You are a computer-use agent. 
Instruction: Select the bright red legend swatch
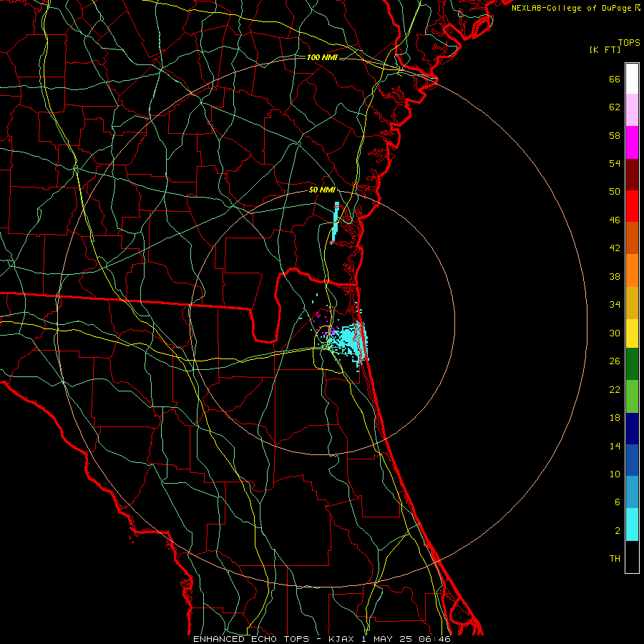tap(632, 206)
